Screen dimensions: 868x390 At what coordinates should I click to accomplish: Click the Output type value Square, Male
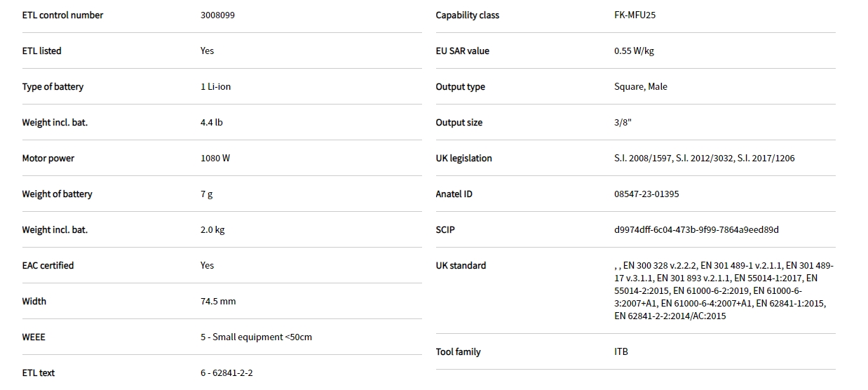640,87
